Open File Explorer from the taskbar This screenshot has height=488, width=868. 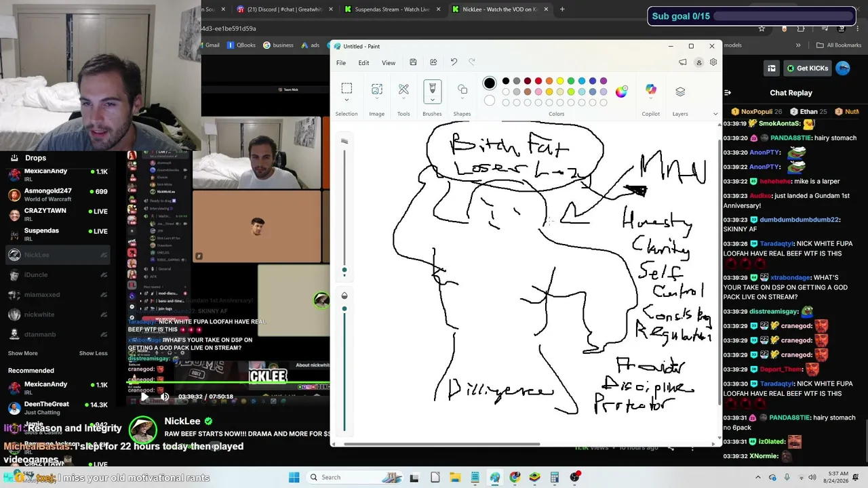pyautogui.click(x=455, y=477)
